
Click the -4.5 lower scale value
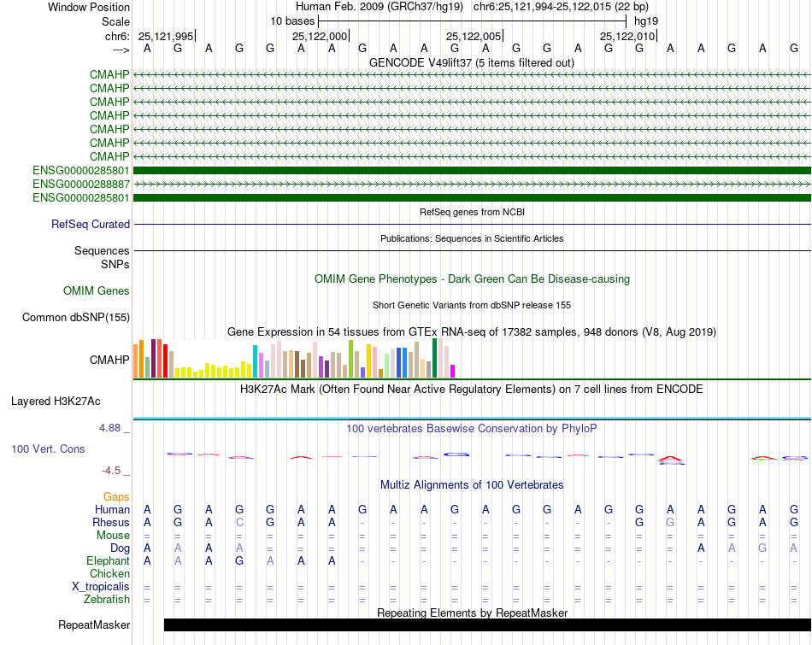(111, 471)
